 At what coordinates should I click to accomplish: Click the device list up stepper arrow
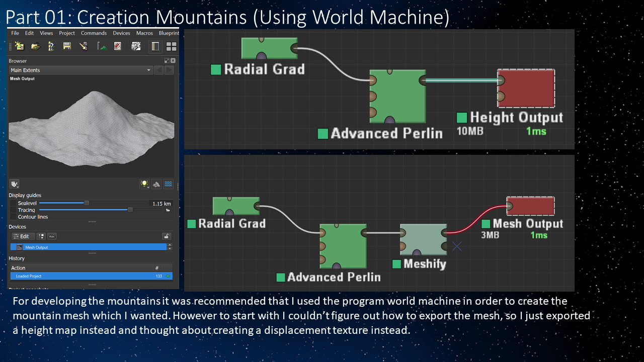pyautogui.click(x=170, y=245)
